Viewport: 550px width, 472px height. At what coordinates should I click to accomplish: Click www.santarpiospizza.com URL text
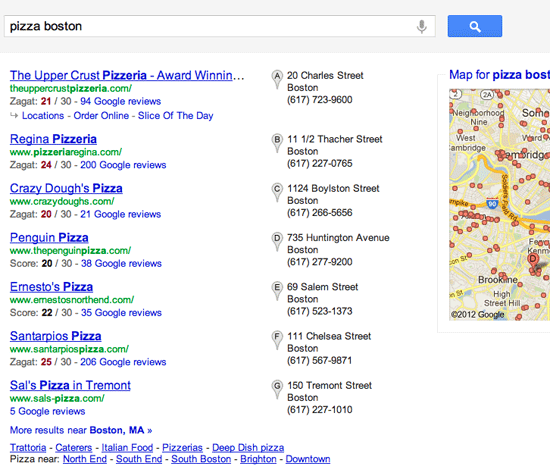tap(69, 349)
